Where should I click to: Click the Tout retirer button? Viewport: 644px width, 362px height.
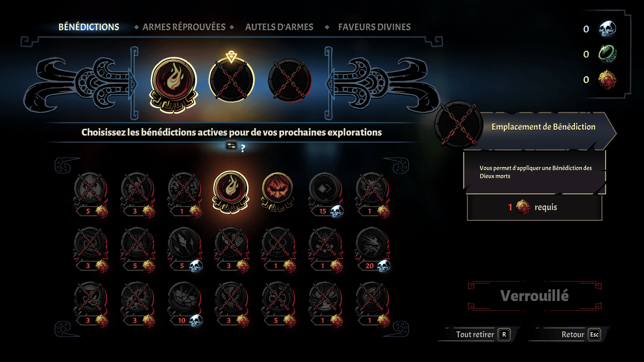(479, 334)
